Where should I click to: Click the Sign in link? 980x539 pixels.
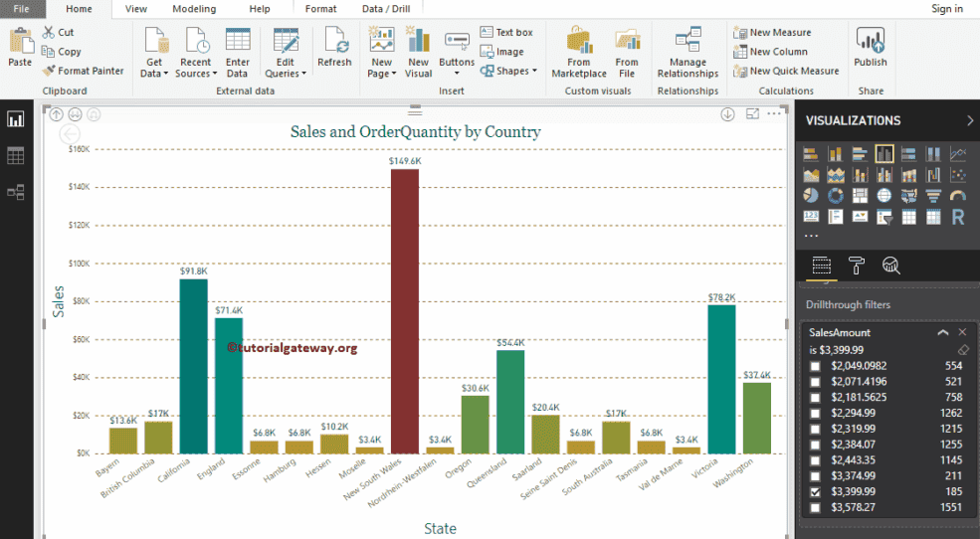pyautogui.click(x=946, y=9)
